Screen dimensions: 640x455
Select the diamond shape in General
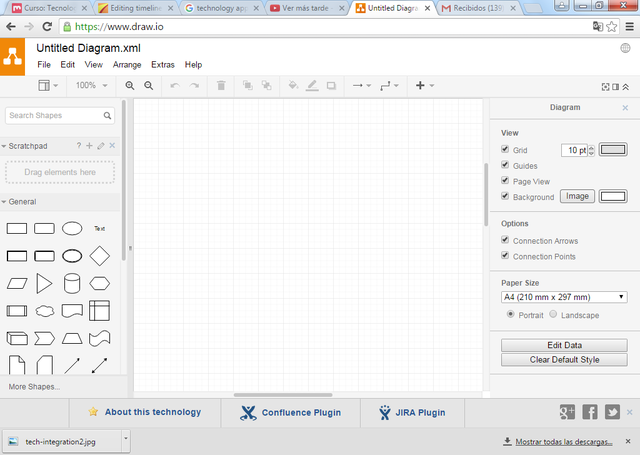click(x=100, y=256)
